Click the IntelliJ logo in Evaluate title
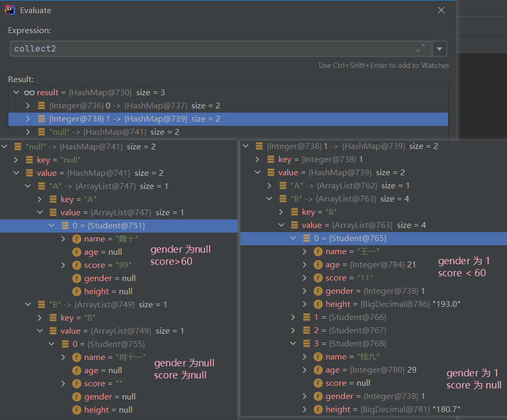The height and width of the screenshot is (420, 507). [10, 10]
